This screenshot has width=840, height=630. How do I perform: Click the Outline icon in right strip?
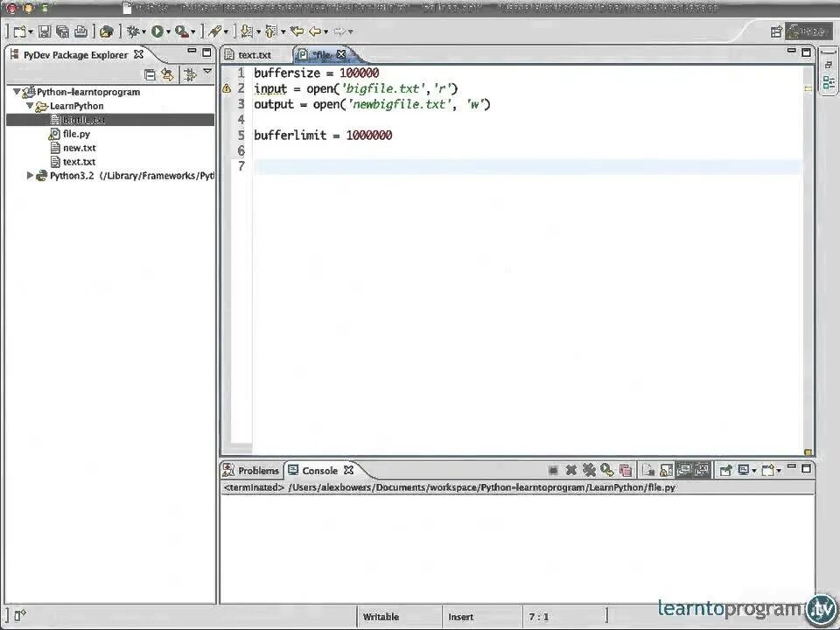point(829,82)
